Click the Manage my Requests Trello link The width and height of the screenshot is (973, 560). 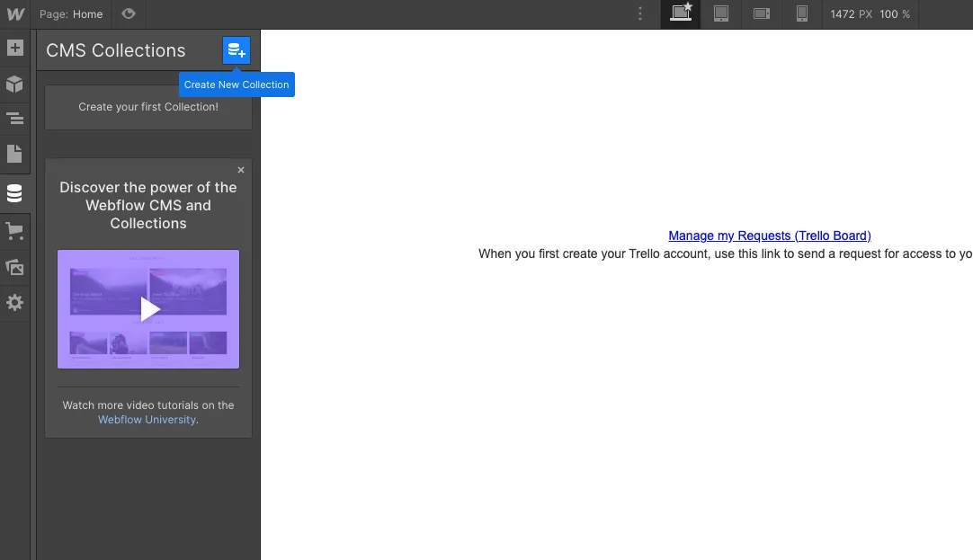pos(770,236)
